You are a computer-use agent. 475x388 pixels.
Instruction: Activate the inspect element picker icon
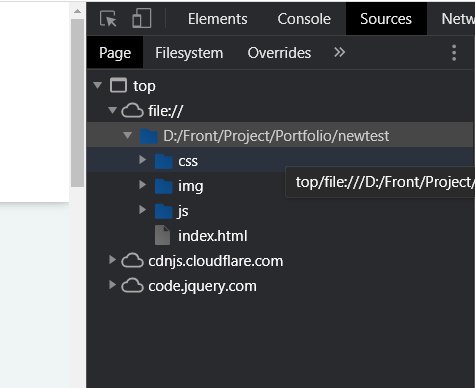pyautogui.click(x=108, y=19)
